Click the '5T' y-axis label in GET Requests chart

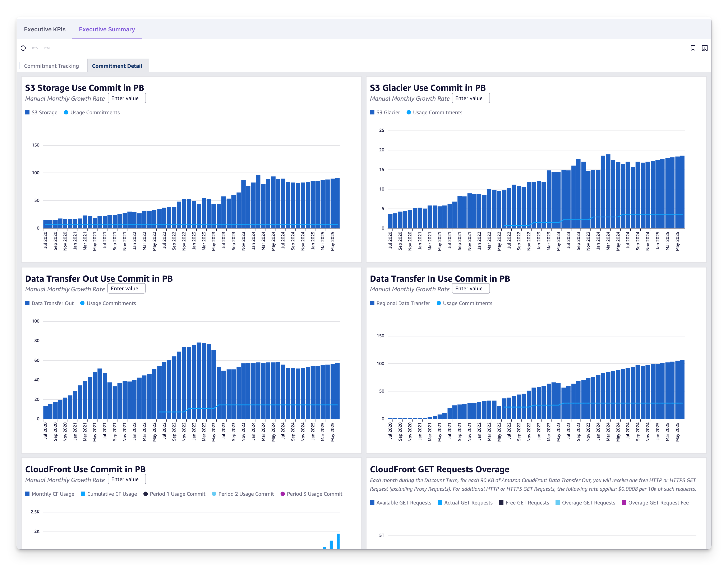pos(382,535)
